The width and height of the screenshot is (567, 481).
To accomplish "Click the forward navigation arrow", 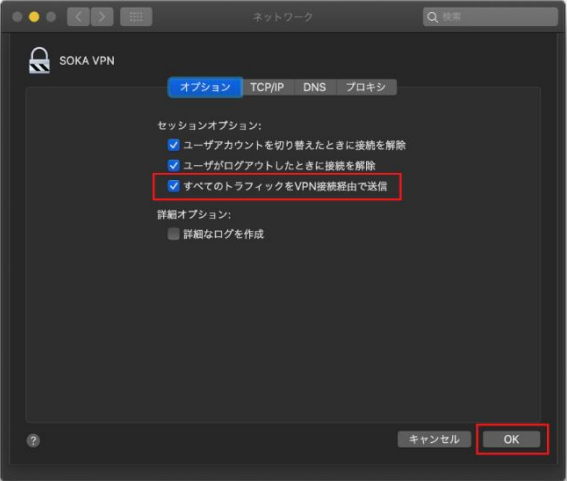I will coord(102,17).
